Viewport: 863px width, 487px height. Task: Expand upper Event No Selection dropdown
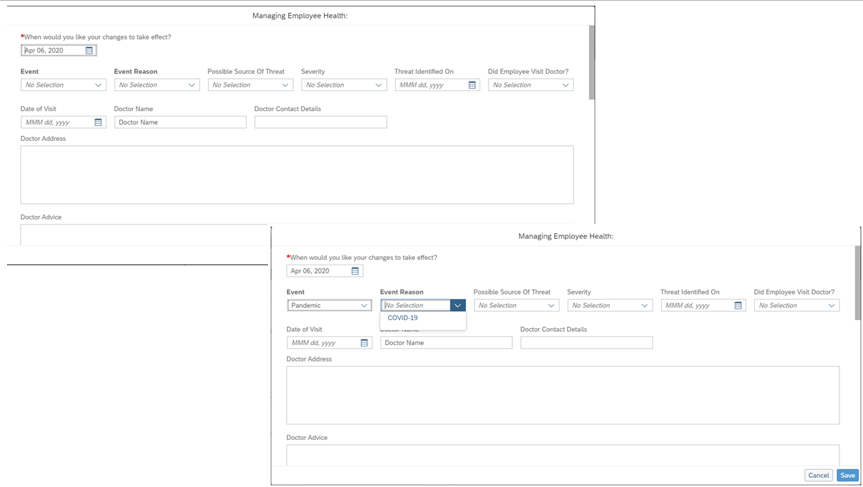point(63,85)
